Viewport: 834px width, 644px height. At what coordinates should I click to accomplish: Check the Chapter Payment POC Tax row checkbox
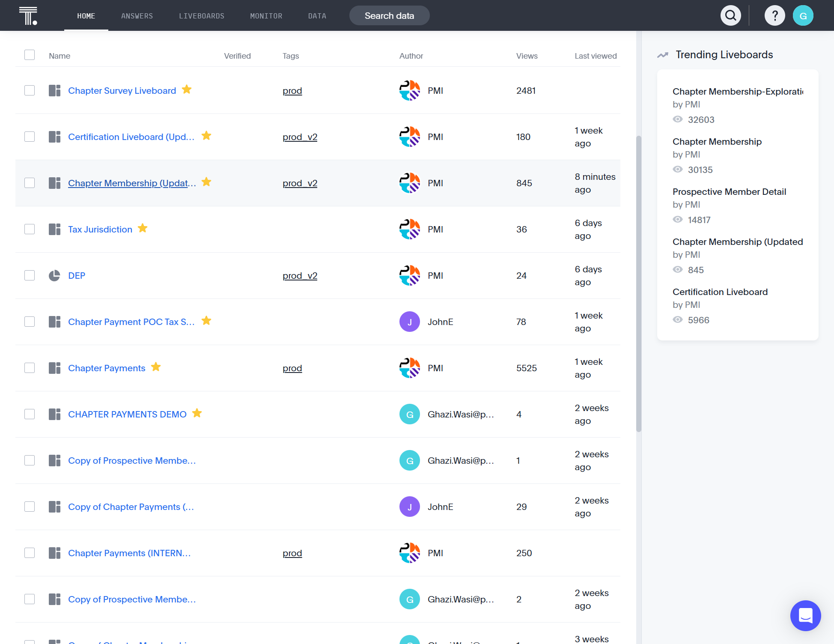click(x=30, y=322)
